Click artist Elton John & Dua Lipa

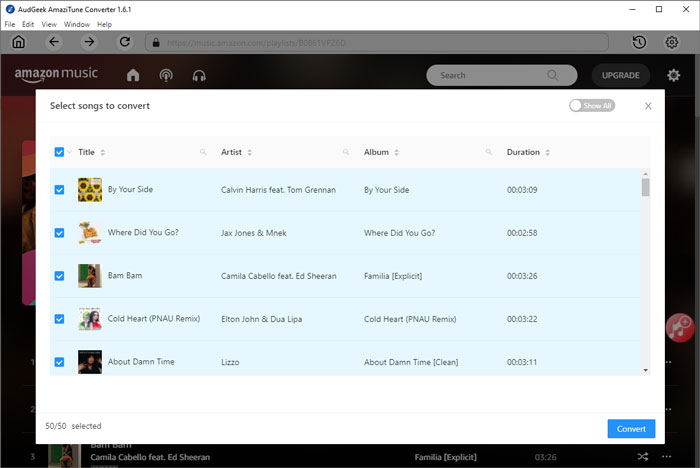[262, 319]
